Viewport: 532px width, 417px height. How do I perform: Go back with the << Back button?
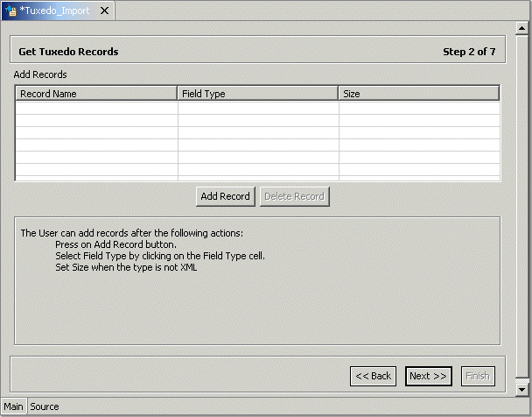(x=374, y=376)
